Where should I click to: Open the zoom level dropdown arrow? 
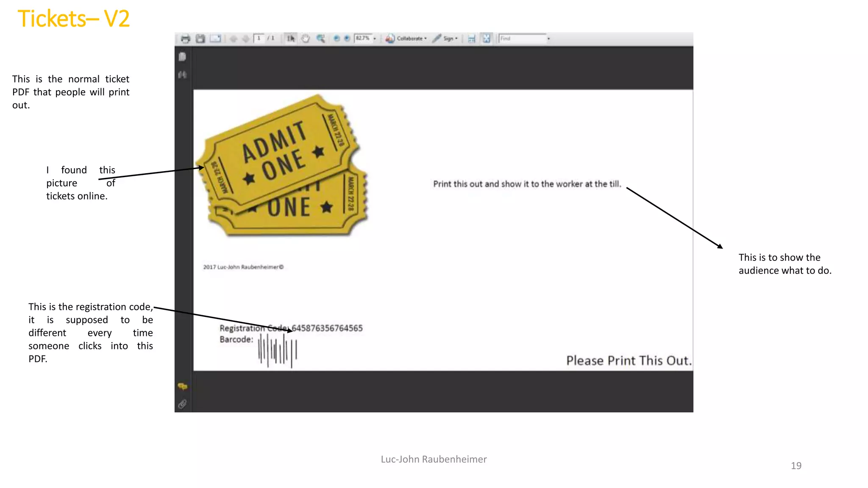pos(375,39)
